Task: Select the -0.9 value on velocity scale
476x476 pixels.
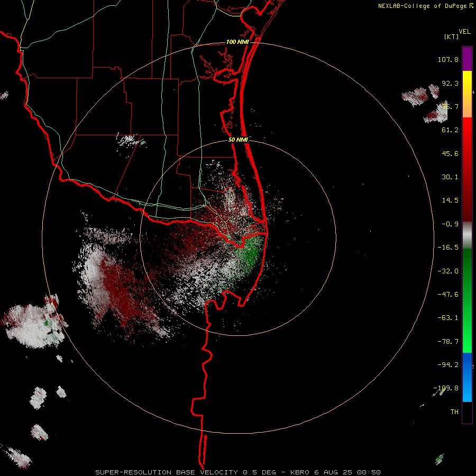Action: click(x=450, y=224)
